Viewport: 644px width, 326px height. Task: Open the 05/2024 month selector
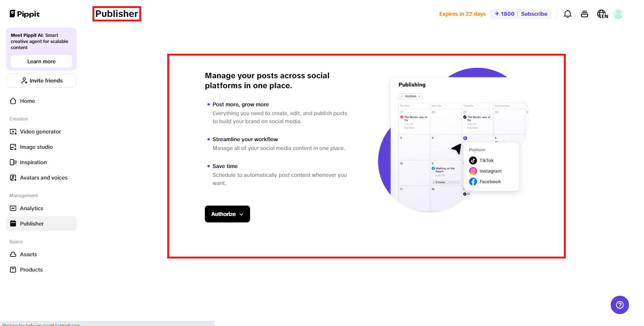[x=410, y=96]
